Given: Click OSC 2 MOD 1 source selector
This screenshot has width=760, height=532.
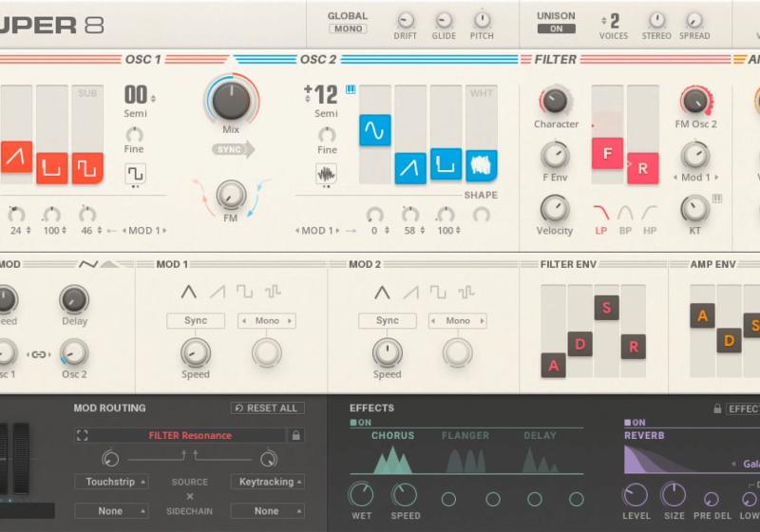Looking at the screenshot, I should pyautogui.click(x=317, y=231).
